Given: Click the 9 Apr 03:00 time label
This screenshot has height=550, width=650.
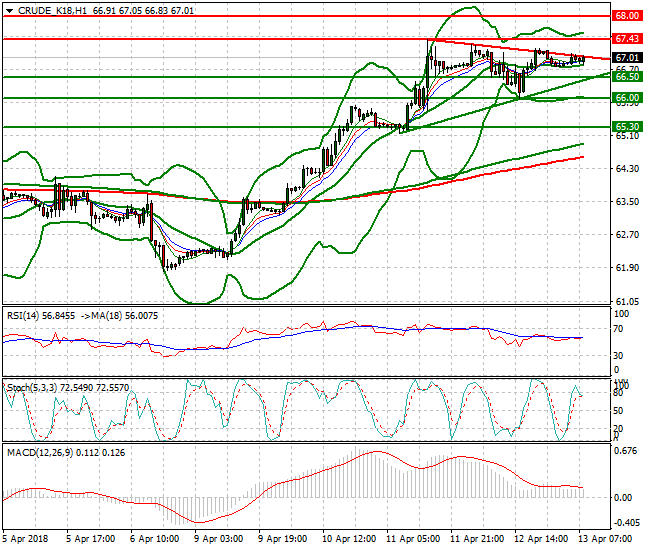Looking at the screenshot, I should pos(218,539).
